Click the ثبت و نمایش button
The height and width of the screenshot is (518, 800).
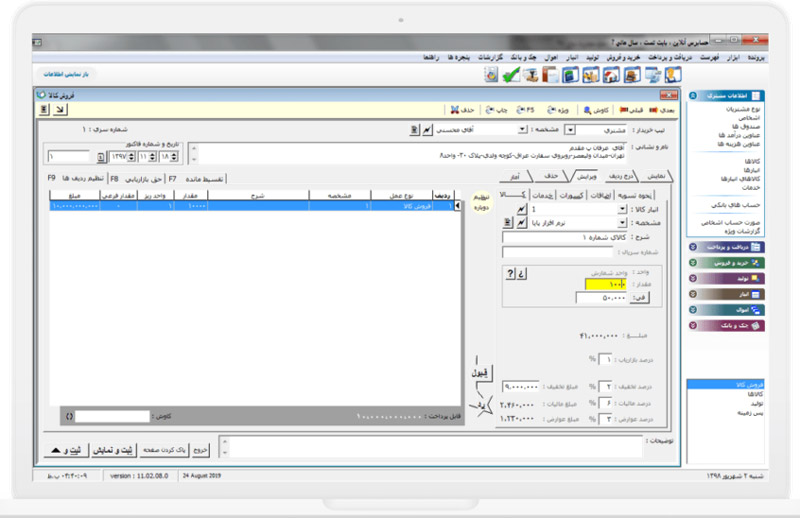pos(113,450)
